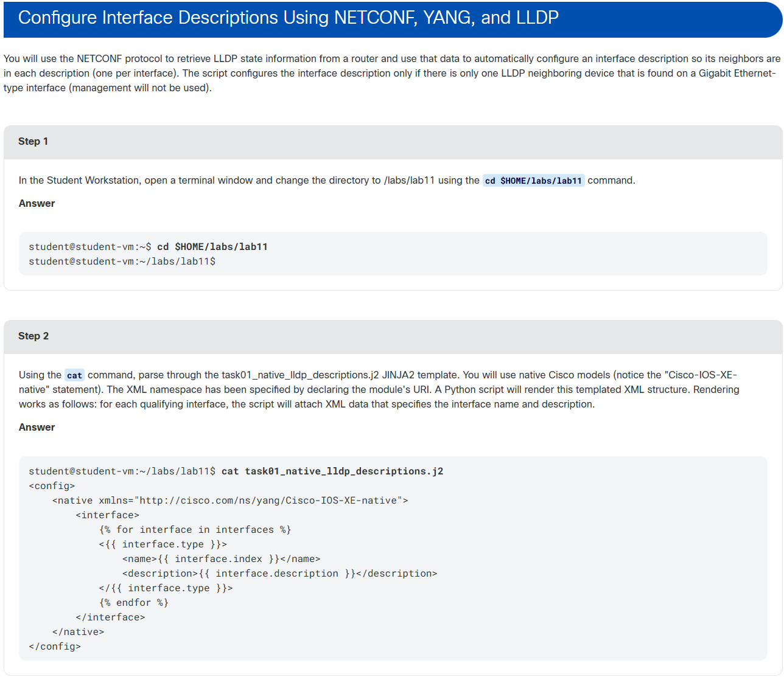
Task: Click the opening '<config>' line
Action: click(52, 485)
